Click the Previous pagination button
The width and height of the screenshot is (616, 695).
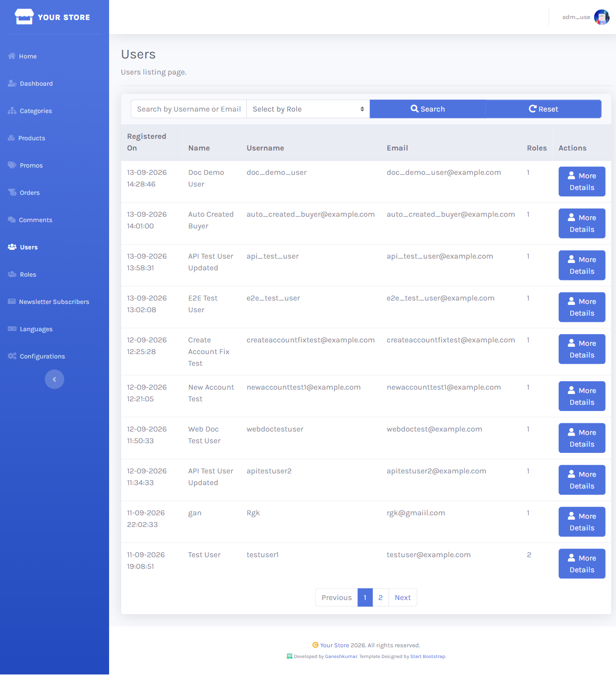[x=336, y=598]
